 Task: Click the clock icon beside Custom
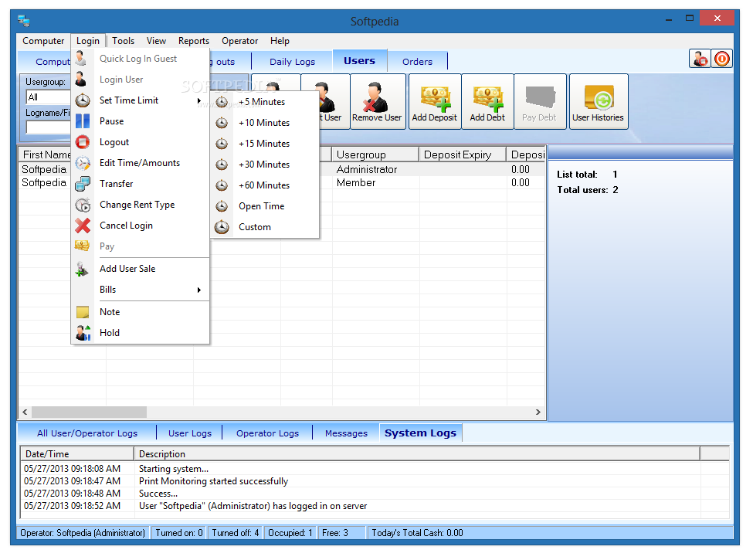tap(222, 226)
